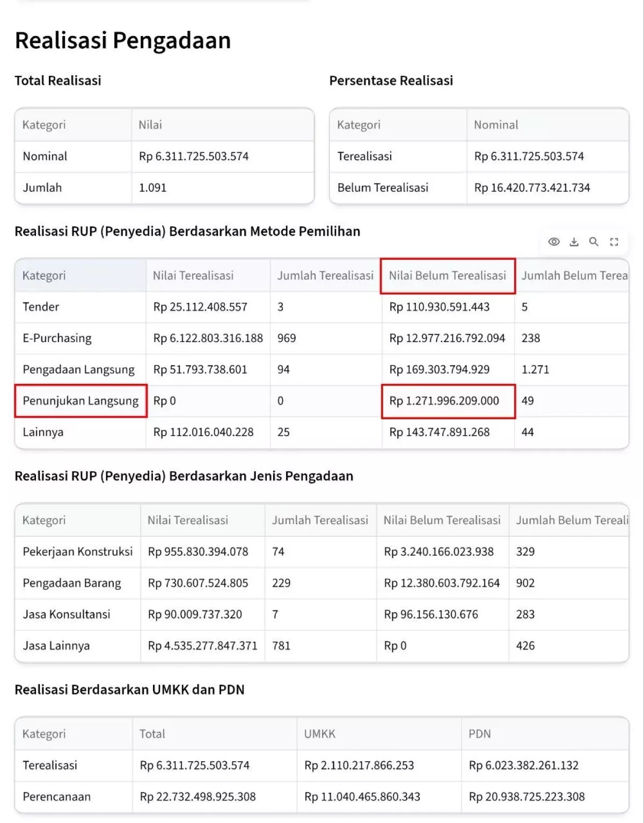Click cell Rp 25.112.408.557
The width and height of the screenshot is (644, 823).
click(208, 307)
